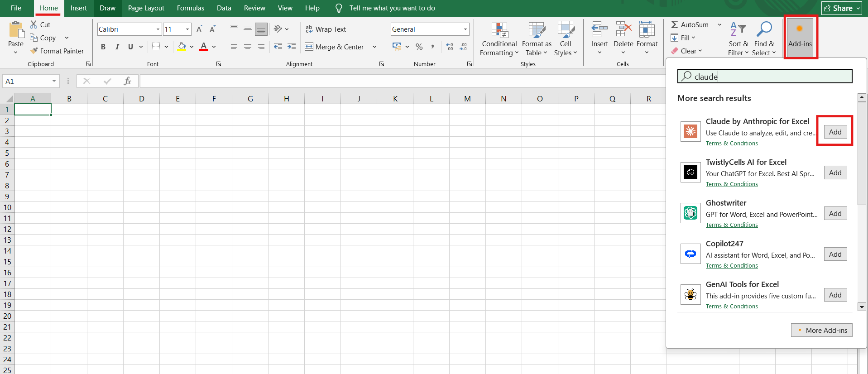Click Merge & Center button
Image resolution: width=868 pixels, height=374 pixels.
pyautogui.click(x=335, y=47)
